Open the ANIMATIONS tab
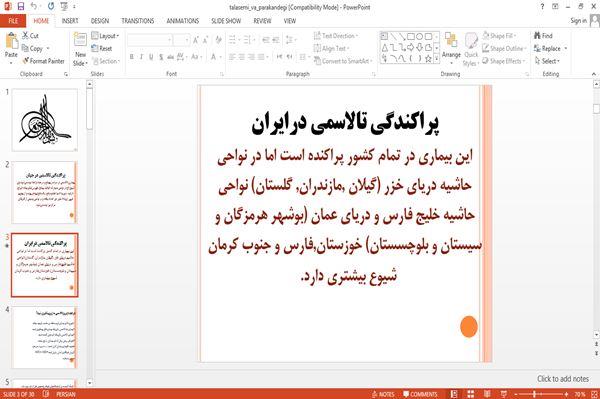 point(183,21)
